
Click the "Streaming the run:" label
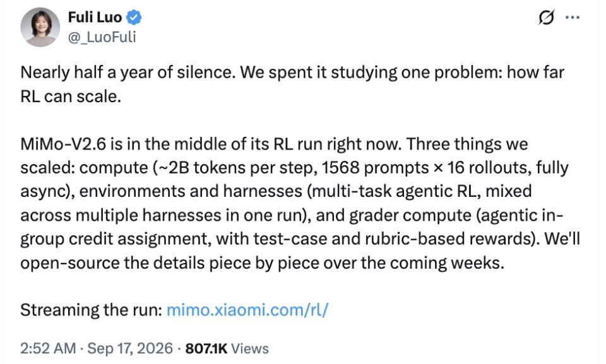91,310
